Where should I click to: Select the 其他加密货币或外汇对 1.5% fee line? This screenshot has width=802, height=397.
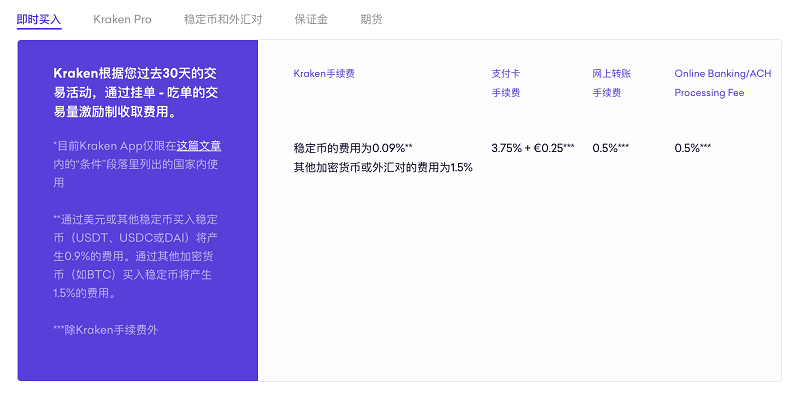coord(383,167)
